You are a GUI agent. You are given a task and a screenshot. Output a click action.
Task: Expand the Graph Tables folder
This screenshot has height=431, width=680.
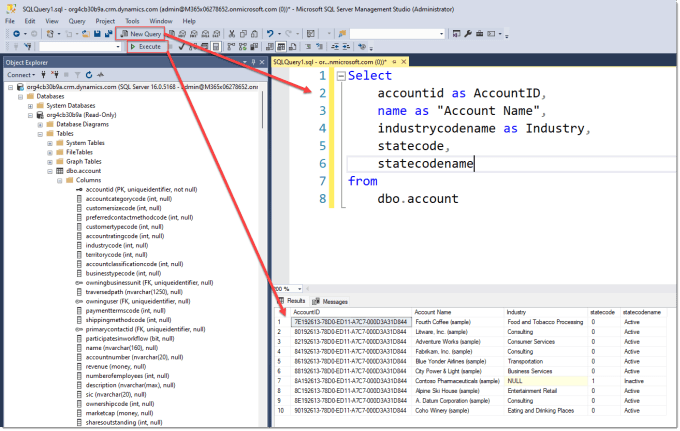click(x=50, y=162)
